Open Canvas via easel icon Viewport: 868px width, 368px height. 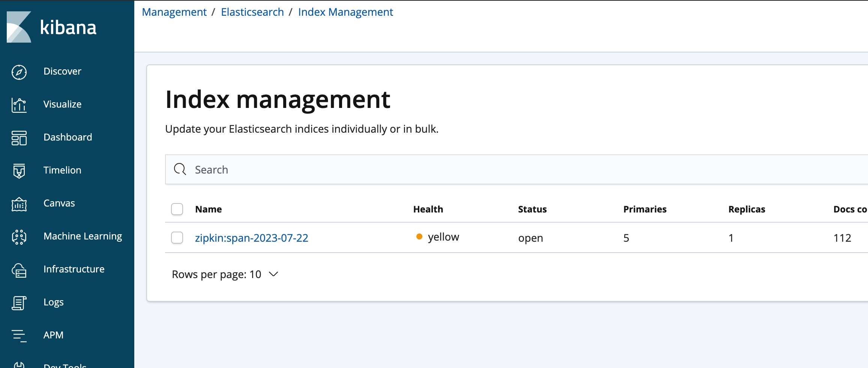point(19,204)
